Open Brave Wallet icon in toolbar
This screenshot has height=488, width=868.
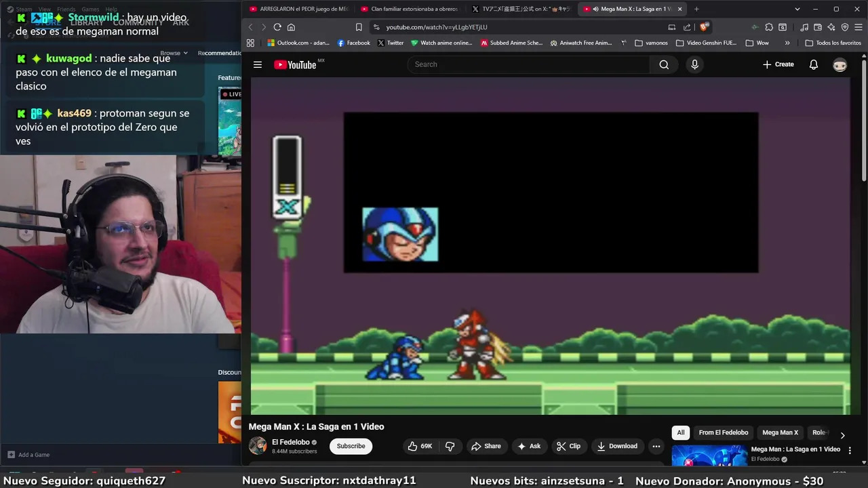click(x=818, y=27)
